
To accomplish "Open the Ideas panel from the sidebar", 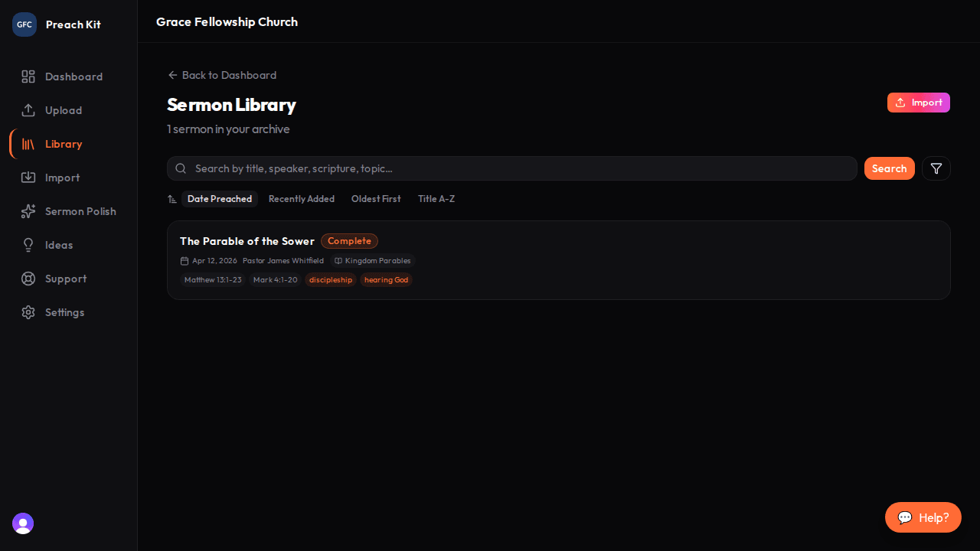I will coord(58,245).
